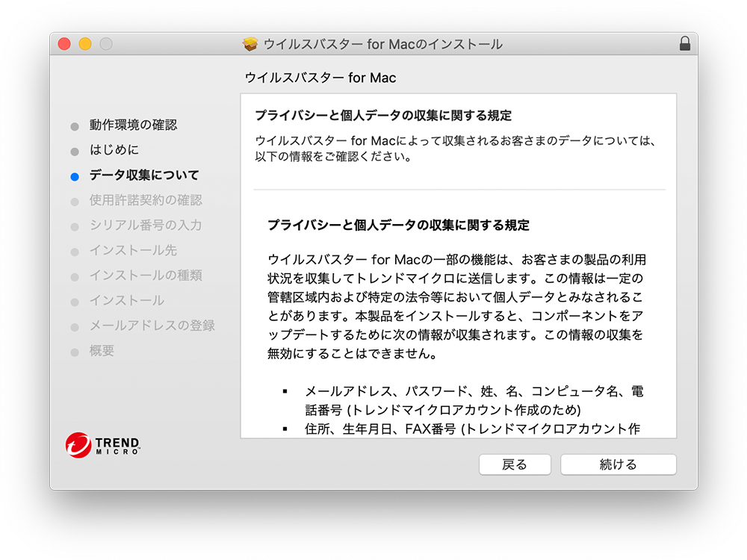Click inside the privacy policy text body

coord(457,306)
